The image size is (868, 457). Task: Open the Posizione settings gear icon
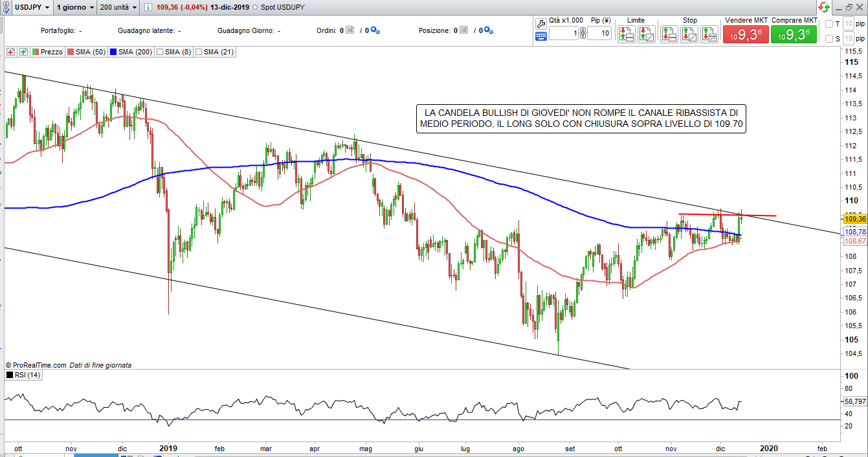click(488, 30)
